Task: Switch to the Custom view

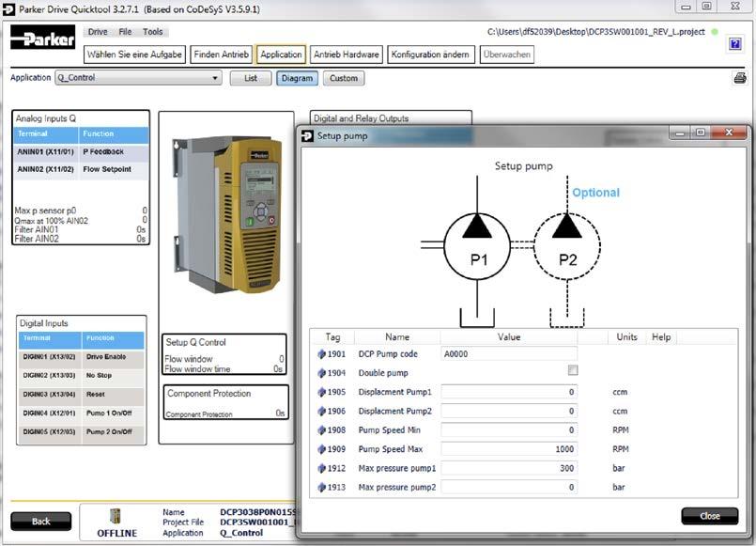Action: pyautogui.click(x=344, y=78)
